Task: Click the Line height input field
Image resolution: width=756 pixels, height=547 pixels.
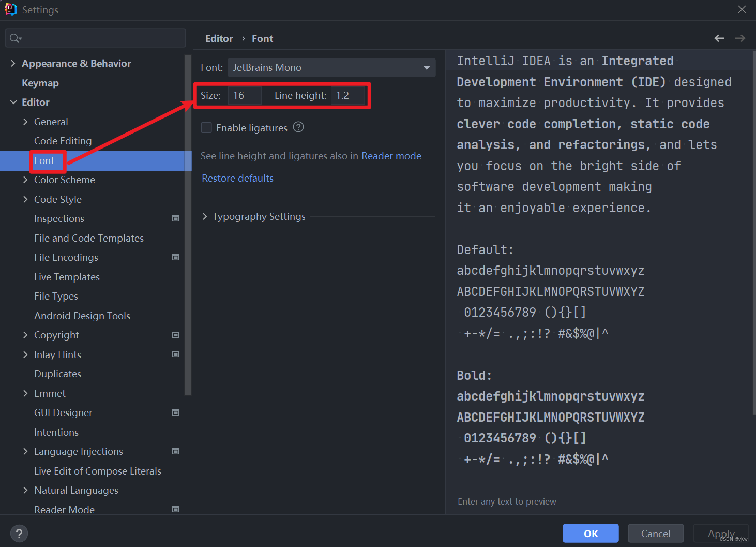Action: point(348,95)
